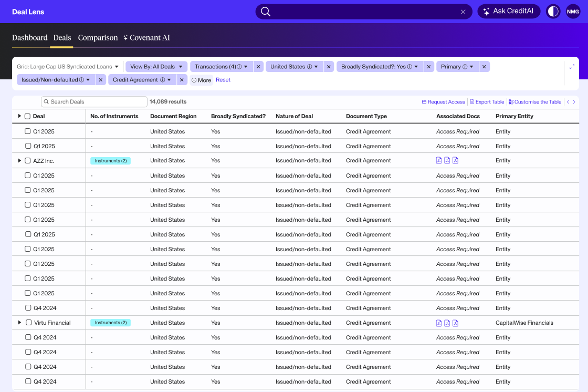The image size is (588, 392).
Task: Check the AZZ Inc. row checkbox
Action: [28, 161]
